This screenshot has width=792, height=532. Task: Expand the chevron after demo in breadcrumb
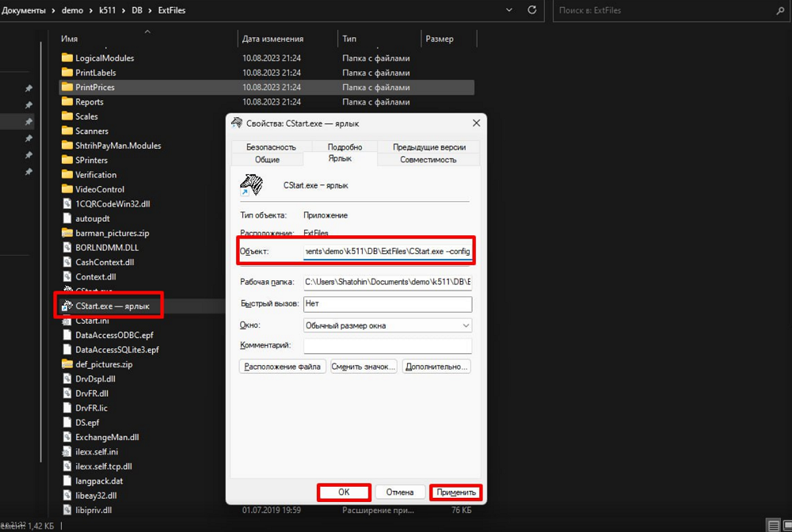(90, 10)
